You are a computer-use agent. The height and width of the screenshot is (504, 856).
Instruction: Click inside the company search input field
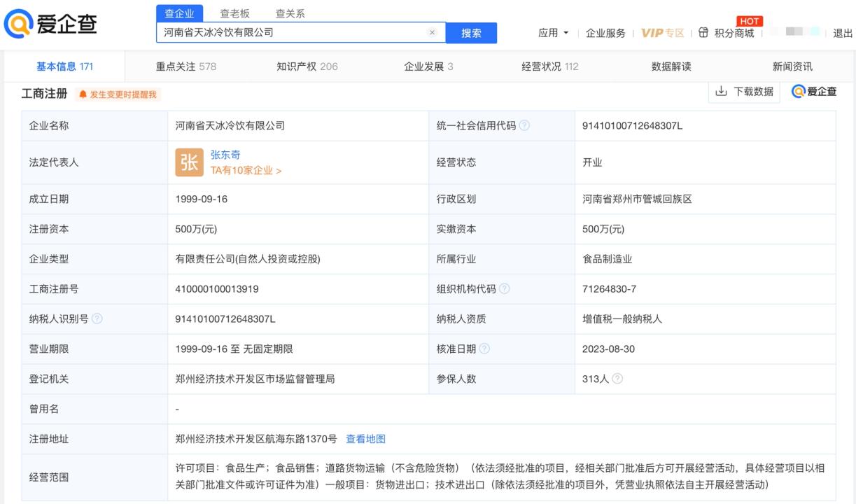coord(294,32)
